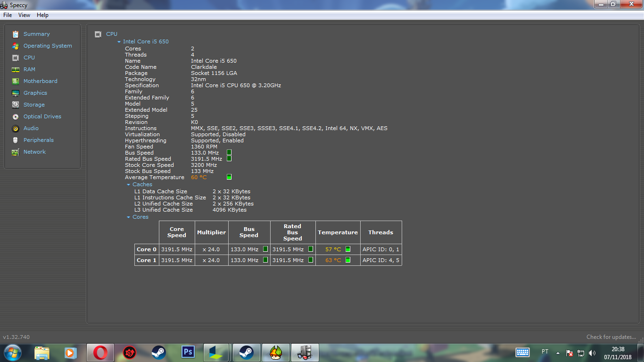
Task: Click the Threads column header
Action: [381, 232]
